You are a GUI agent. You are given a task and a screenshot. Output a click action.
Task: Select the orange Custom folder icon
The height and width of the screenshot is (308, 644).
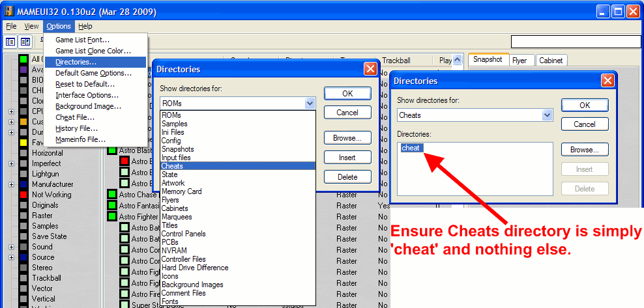24,122
